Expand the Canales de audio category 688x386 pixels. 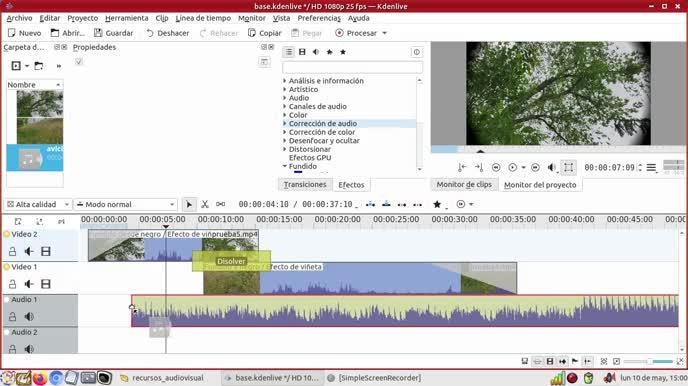(285, 106)
